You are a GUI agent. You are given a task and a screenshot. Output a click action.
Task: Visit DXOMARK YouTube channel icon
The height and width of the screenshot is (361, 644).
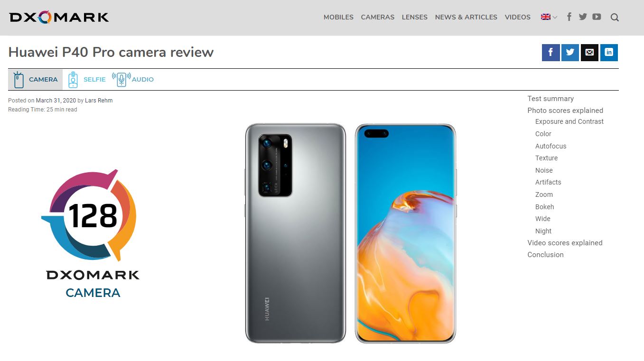click(597, 17)
